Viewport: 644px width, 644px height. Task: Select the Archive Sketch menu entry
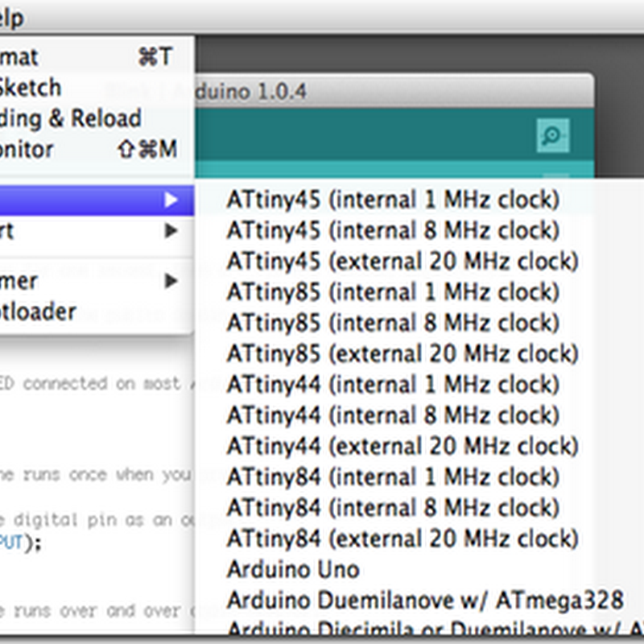(29, 88)
